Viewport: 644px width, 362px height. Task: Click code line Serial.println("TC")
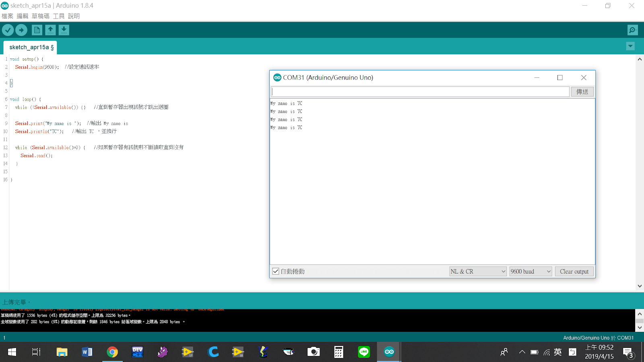[39, 132]
